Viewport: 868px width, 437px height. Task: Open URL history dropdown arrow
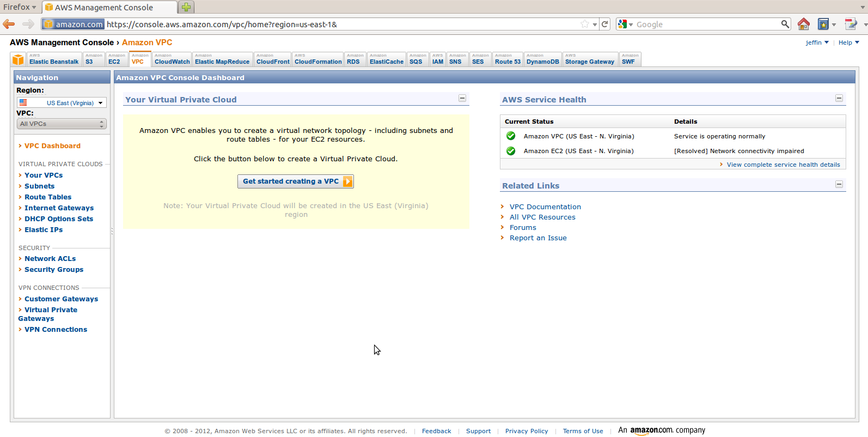tap(595, 25)
